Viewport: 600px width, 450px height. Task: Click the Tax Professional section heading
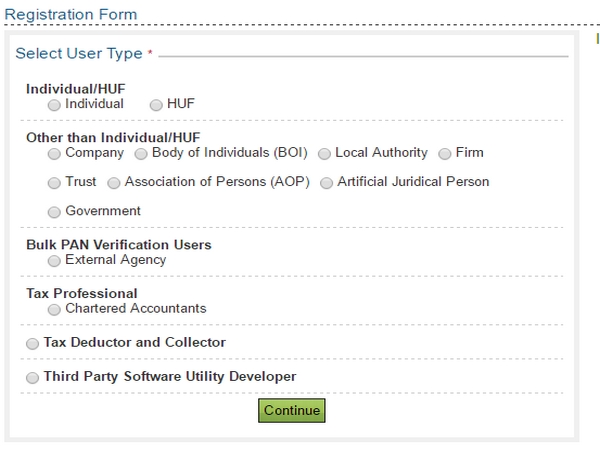[x=82, y=294]
